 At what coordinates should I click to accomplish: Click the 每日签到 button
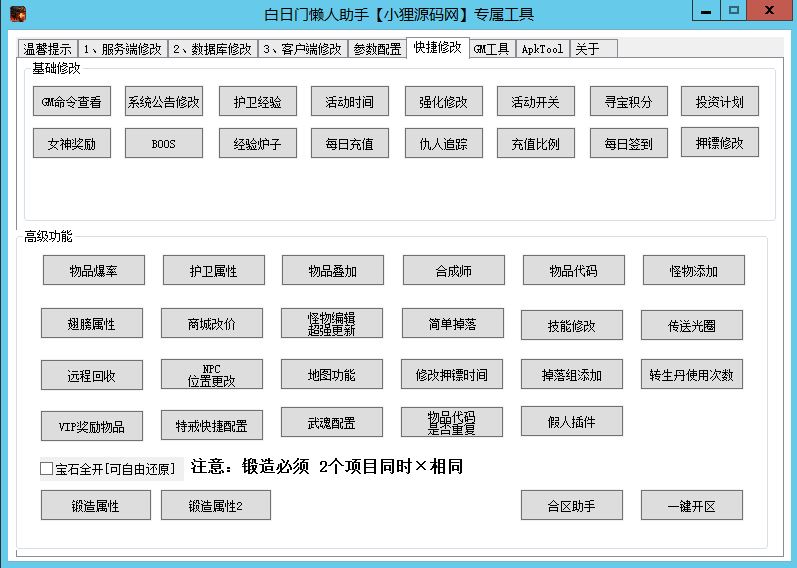pyautogui.click(x=628, y=144)
